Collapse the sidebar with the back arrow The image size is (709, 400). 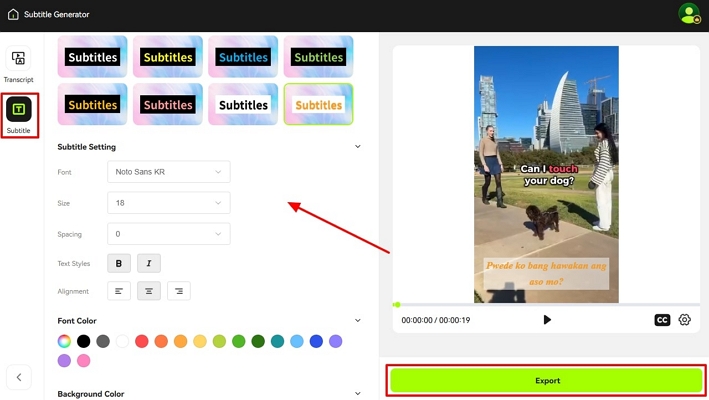coord(19,377)
